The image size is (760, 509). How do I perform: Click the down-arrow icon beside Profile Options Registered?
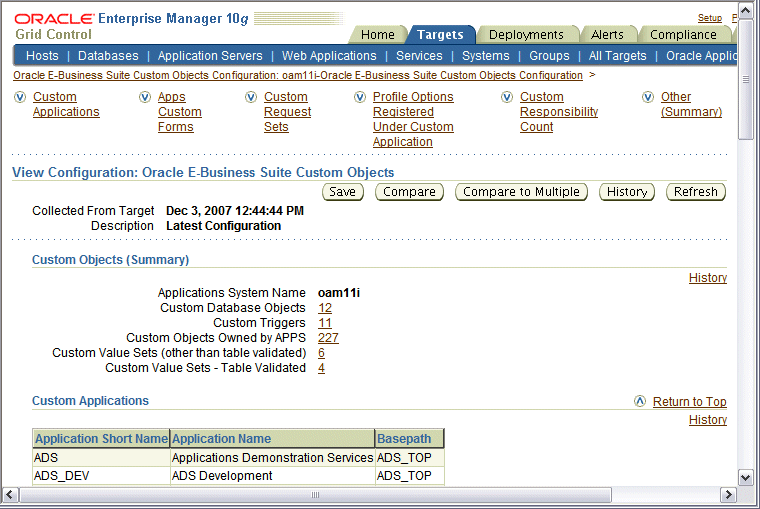coord(360,97)
